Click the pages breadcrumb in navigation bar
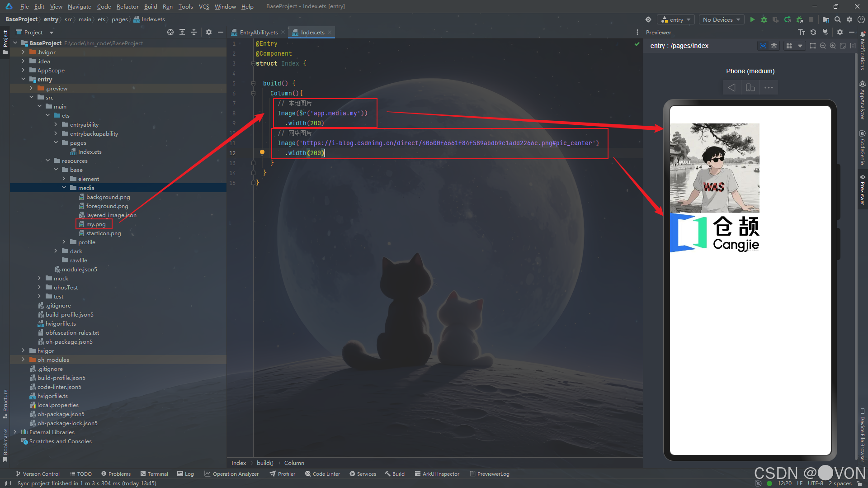 tap(120, 19)
